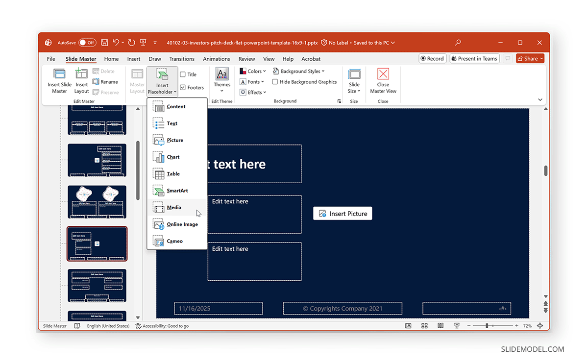Select the highlighted slide layout thumbnail
This screenshot has height=364, width=588.
click(97, 243)
